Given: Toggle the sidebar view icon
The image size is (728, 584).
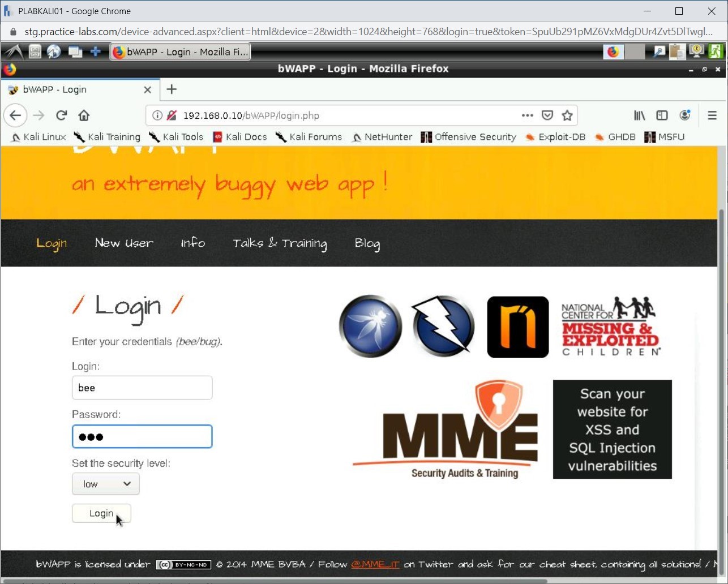Looking at the screenshot, I should click(662, 115).
